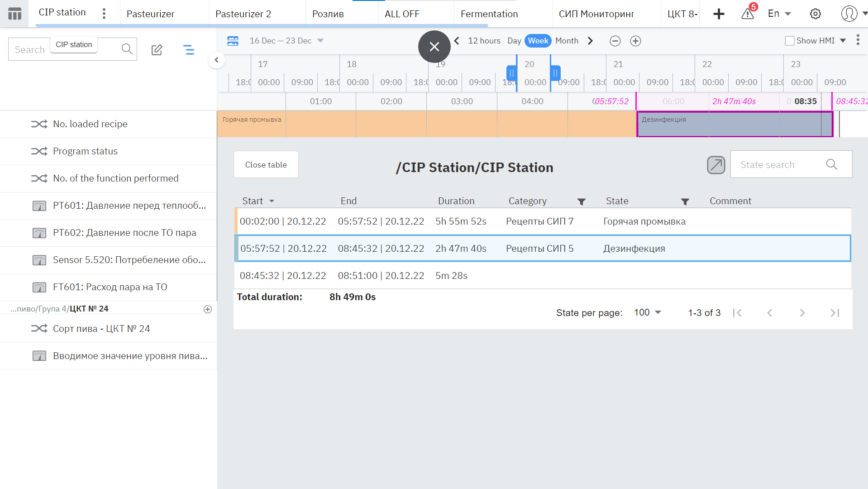868x489 pixels.
Task: Select the Month time range button
Action: click(x=567, y=41)
